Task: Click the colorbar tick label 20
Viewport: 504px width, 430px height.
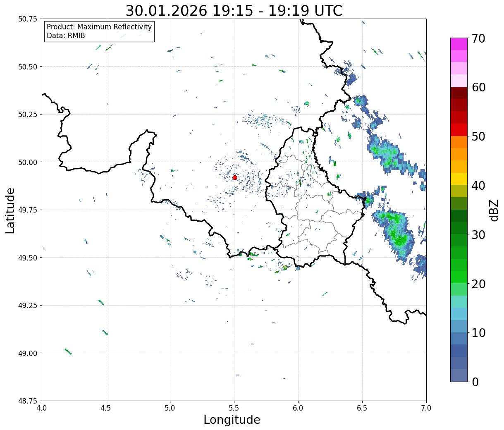Action: point(478,284)
